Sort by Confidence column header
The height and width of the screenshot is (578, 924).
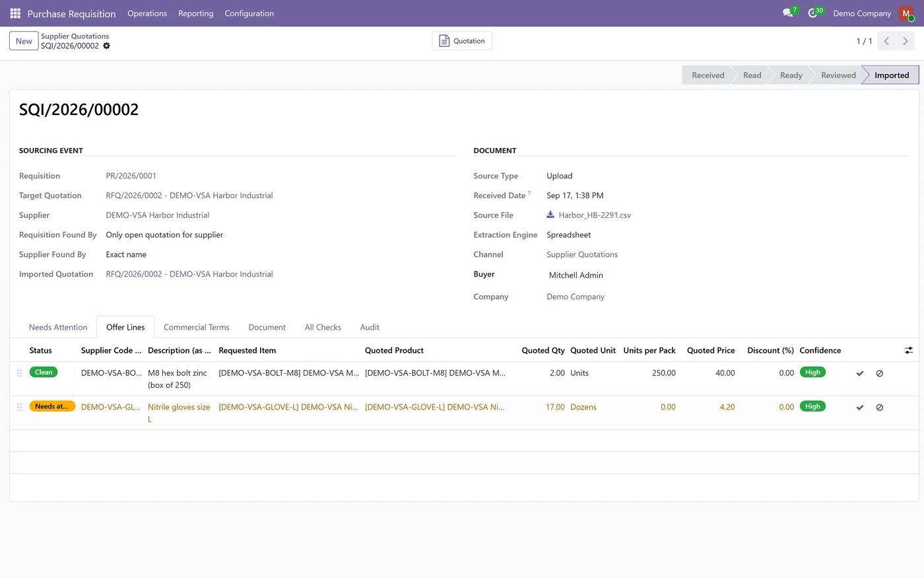[x=820, y=351]
